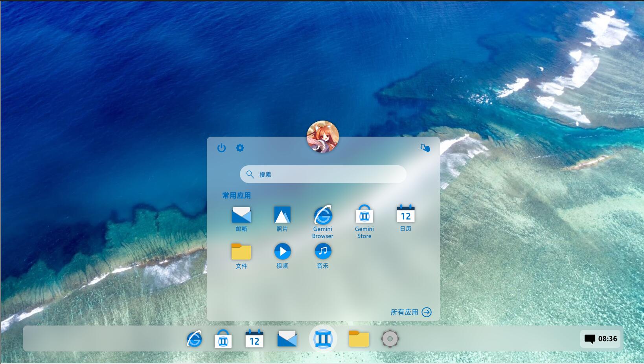The image size is (644, 364).
Task: Open files folder icon in the dock
Action: click(x=359, y=338)
